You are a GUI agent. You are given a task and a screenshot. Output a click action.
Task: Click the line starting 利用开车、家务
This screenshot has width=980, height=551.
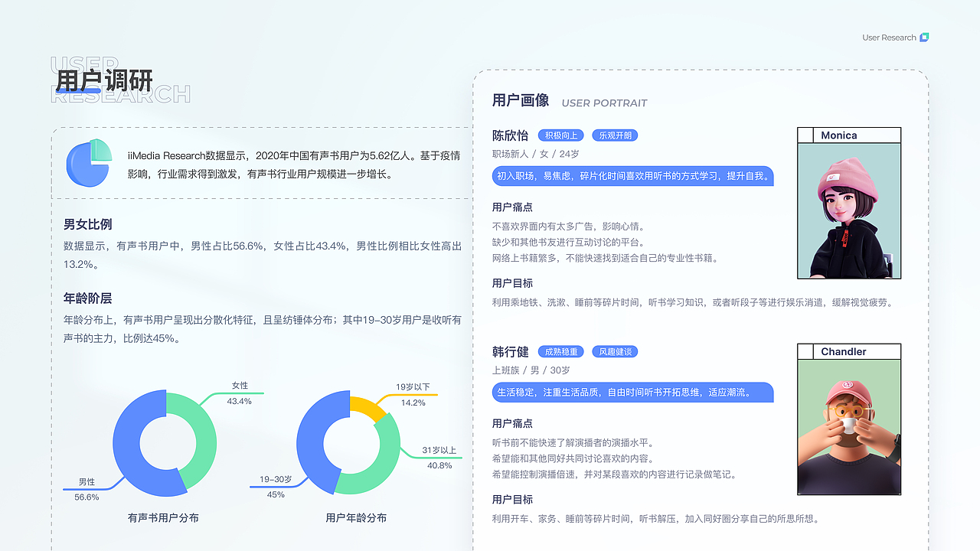[x=657, y=520]
